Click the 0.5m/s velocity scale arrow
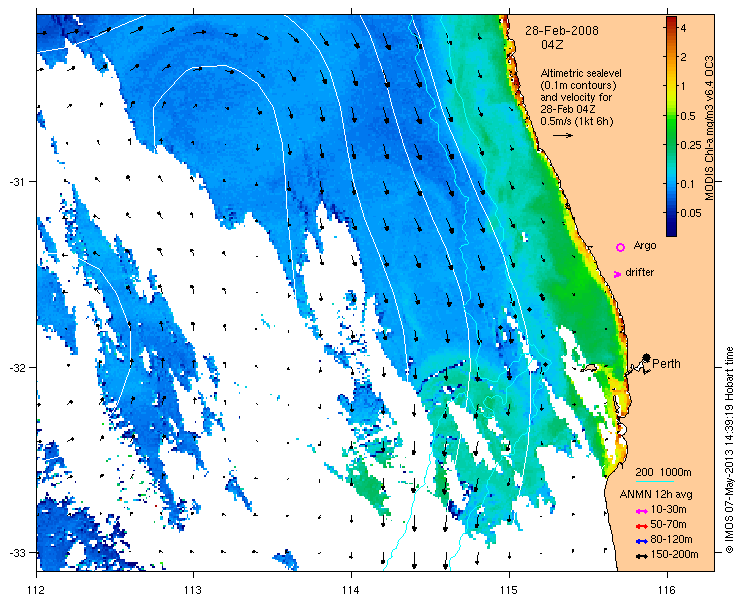Image resolution: width=740 pixels, height=600 pixels. click(563, 135)
